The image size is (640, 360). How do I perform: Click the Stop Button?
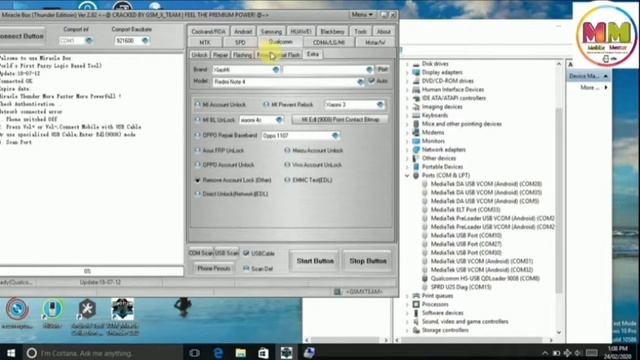coord(368,261)
